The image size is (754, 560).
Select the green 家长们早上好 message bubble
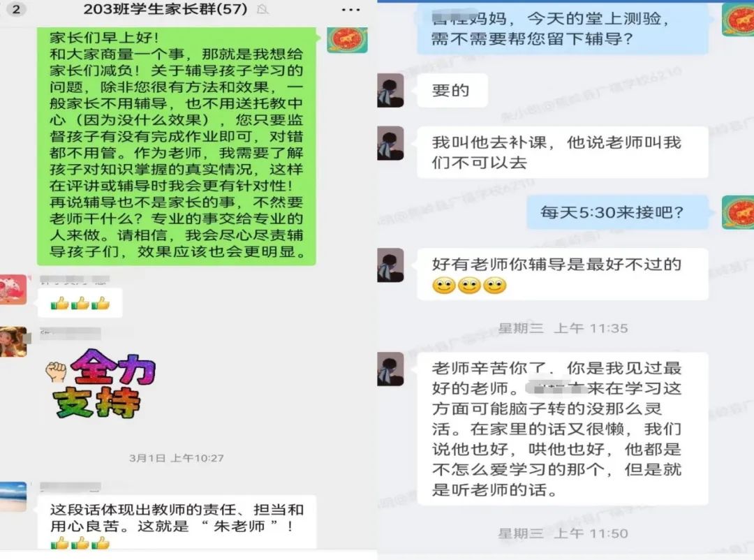tap(177, 146)
